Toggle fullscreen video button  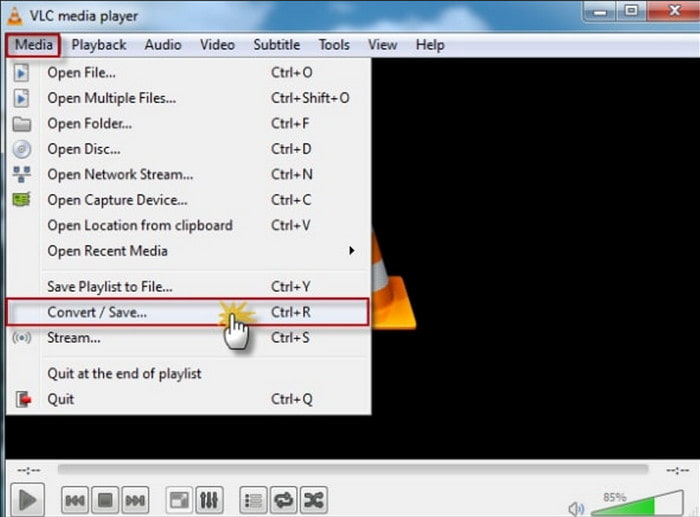pos(179,500)
